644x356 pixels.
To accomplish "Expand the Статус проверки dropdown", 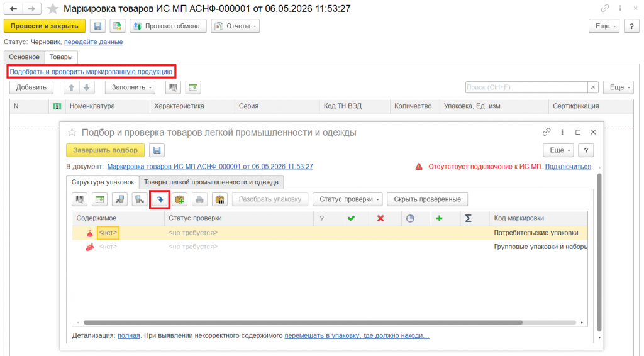I will (x=347, y=199).
